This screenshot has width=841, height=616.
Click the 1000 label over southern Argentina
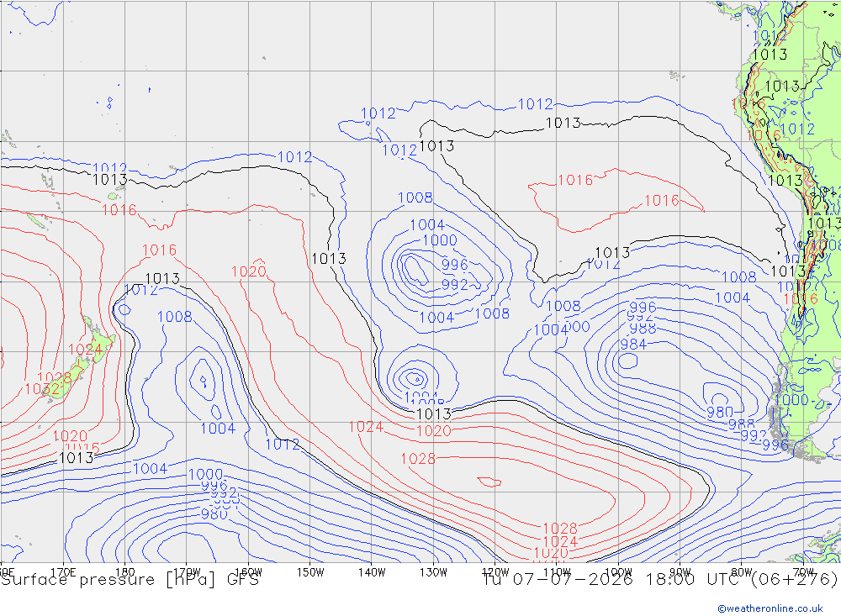tap(791, 400)
